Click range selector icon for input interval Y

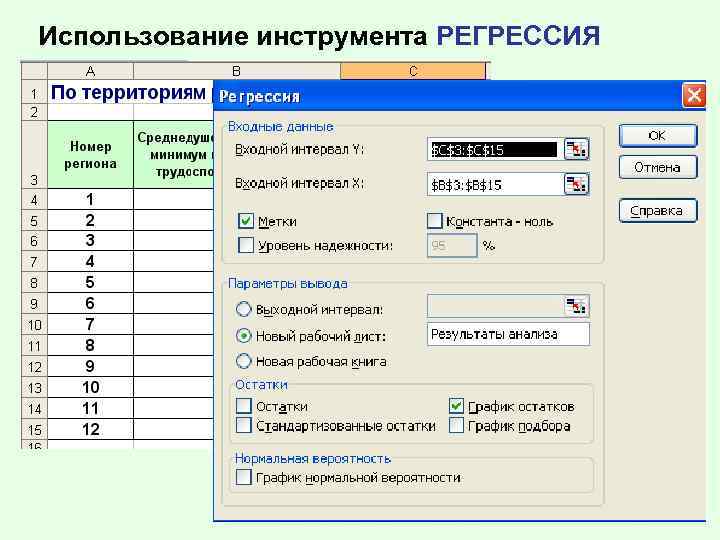click(x=576, y=149)
